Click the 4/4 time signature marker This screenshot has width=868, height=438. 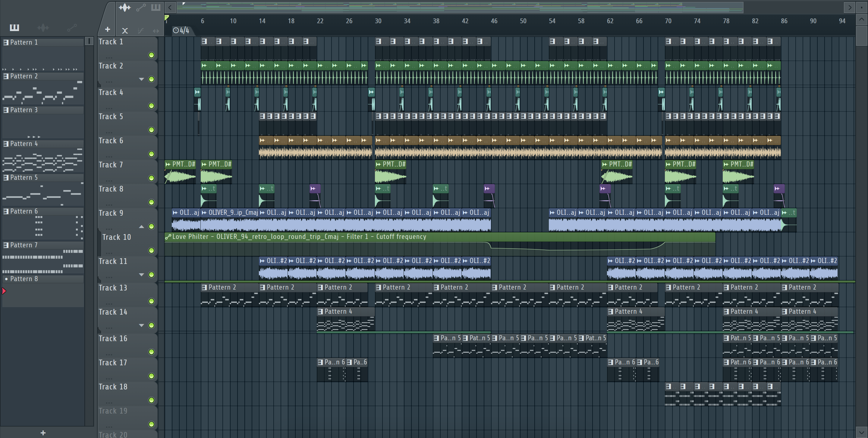coord(181,31)
